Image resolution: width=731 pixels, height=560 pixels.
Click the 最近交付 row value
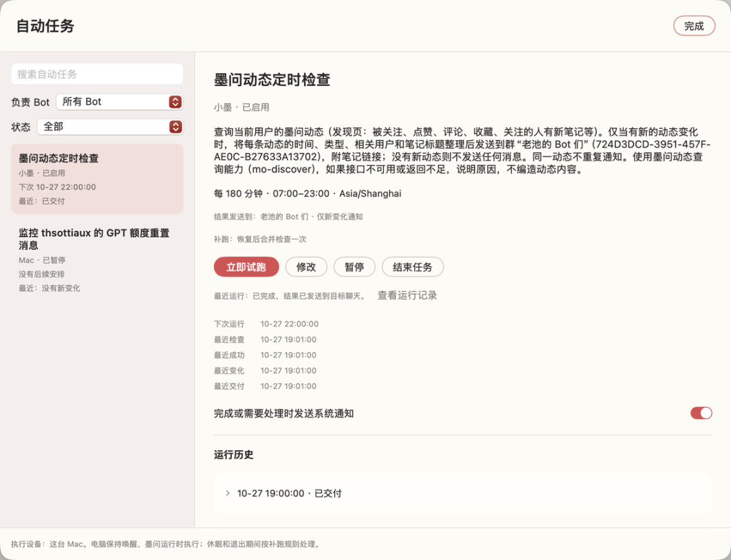point(288,386)
